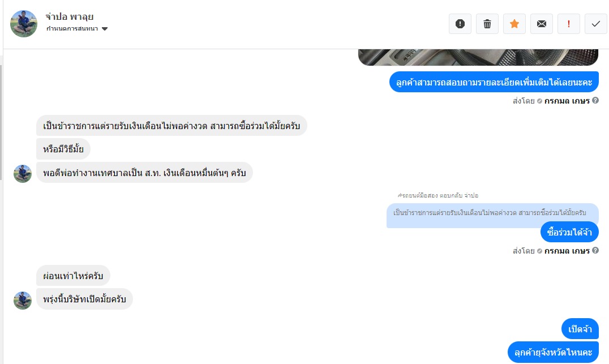Click the red exclamation priority icon
The image size is (609, 364).
pyautogui.click(x=569, y=24)
